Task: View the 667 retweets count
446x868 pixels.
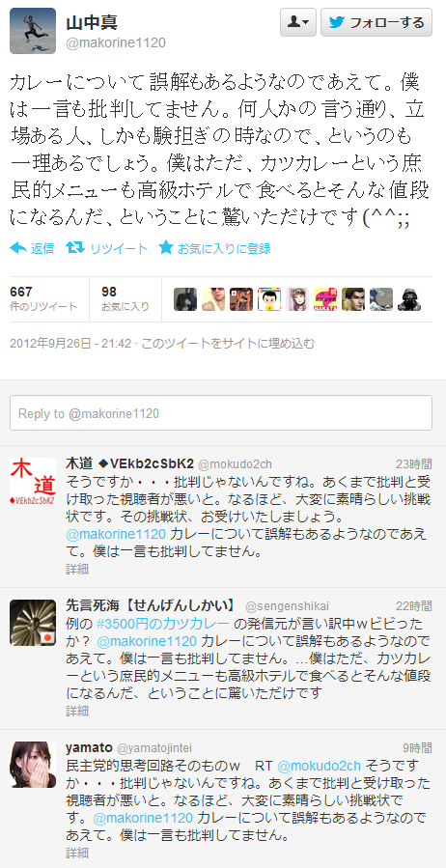Action: [43, 298]
